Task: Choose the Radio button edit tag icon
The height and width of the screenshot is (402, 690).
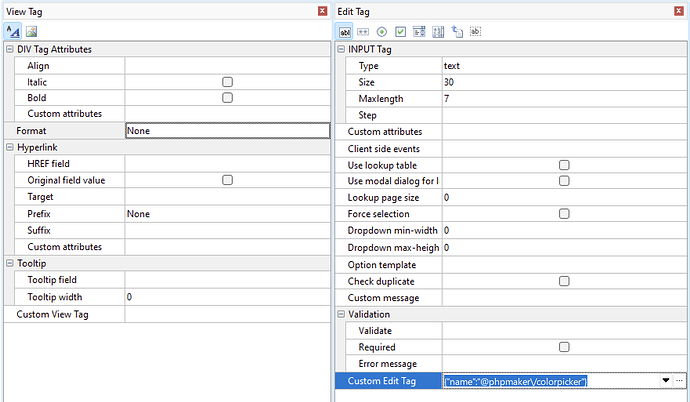Action: [382, 31]
